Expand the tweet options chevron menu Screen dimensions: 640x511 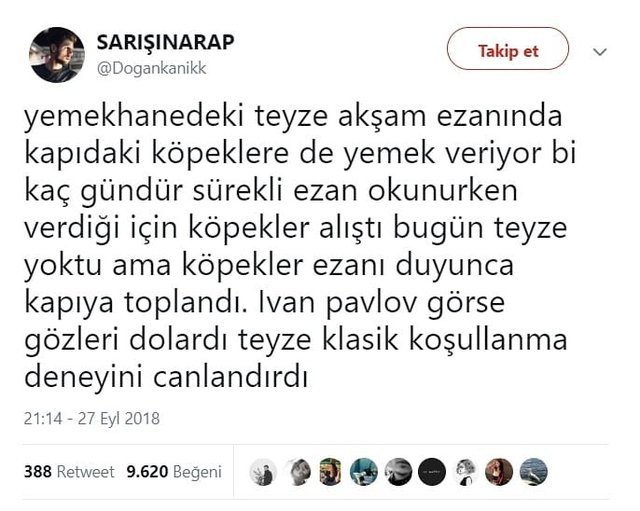pyautogui.click(x=600, y=51)
